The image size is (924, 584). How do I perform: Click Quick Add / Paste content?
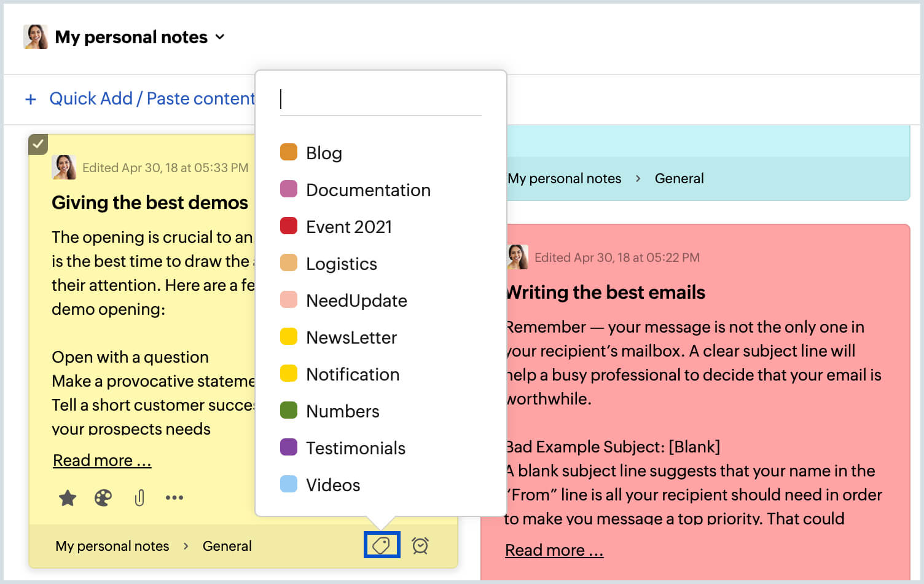tap(152, 98)
